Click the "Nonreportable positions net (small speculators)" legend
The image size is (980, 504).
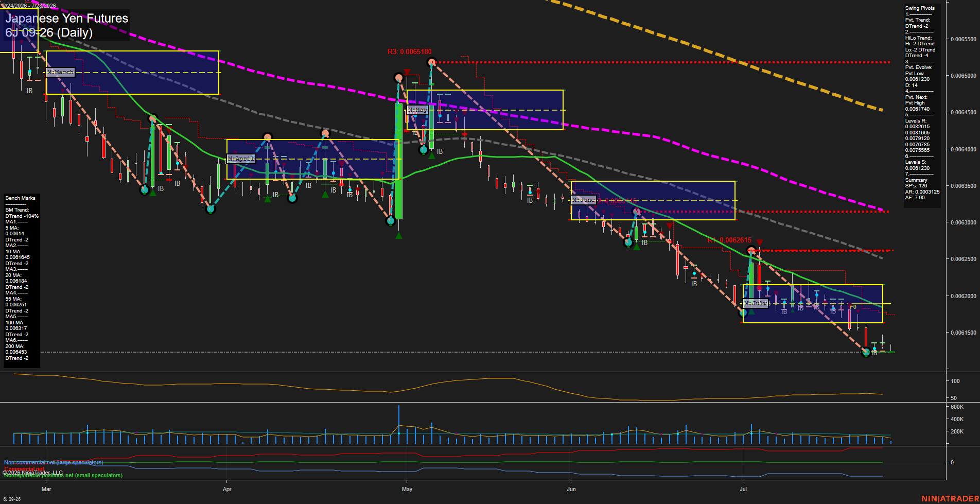tap(63, 476)
